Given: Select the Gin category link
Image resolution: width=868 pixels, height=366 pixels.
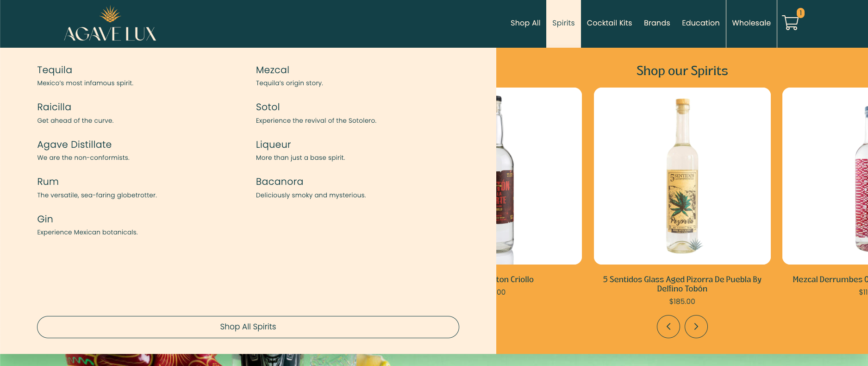Looking at the screenshot, I should pyautogui.click(x=45, y=219).
